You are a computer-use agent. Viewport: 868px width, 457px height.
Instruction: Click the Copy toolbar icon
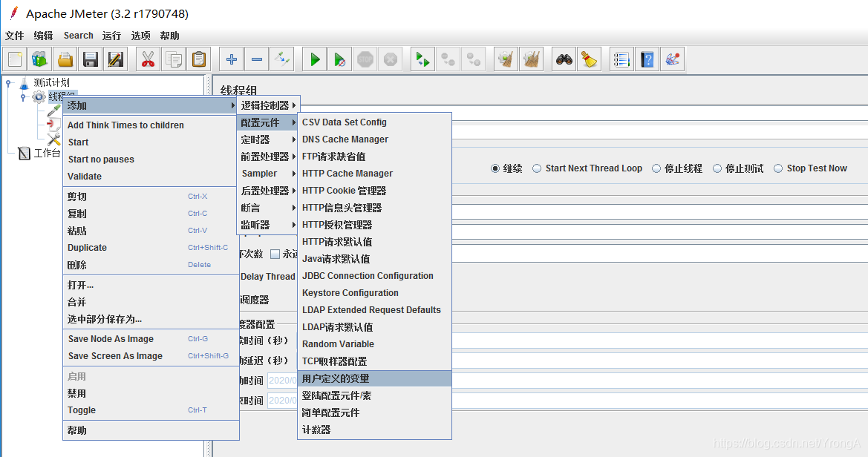tap(173, 59)
